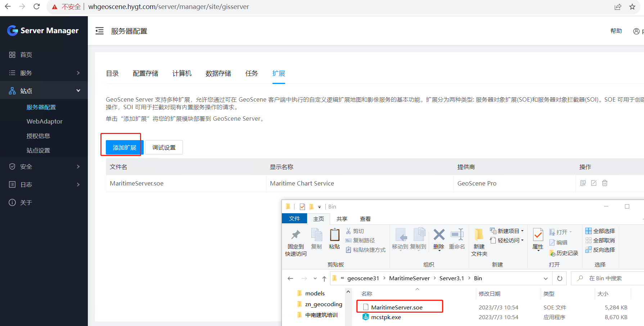Collapse the 站点 sidebar menu

point(44,91)
